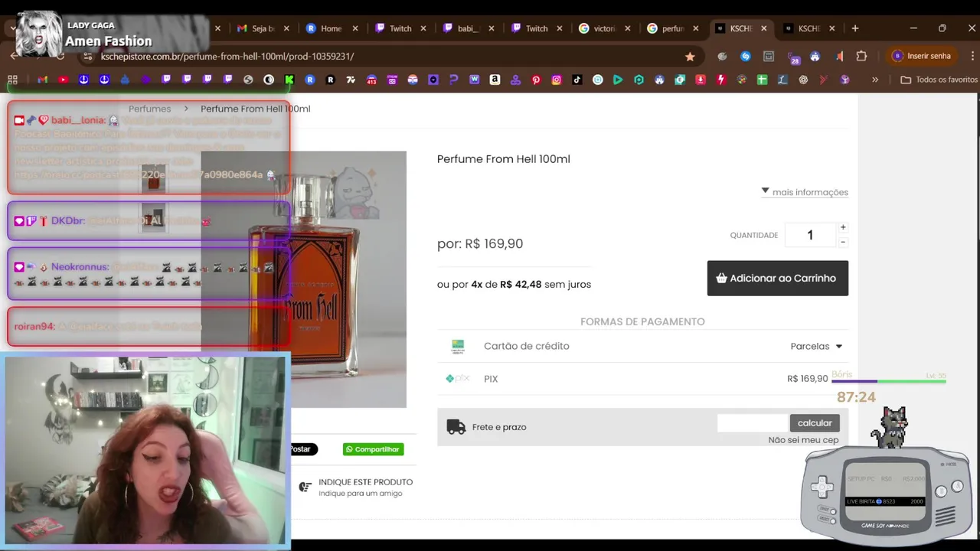980x551 pixels.
Task: Increase quantity with the plus stepper
Action: [843, 227]
